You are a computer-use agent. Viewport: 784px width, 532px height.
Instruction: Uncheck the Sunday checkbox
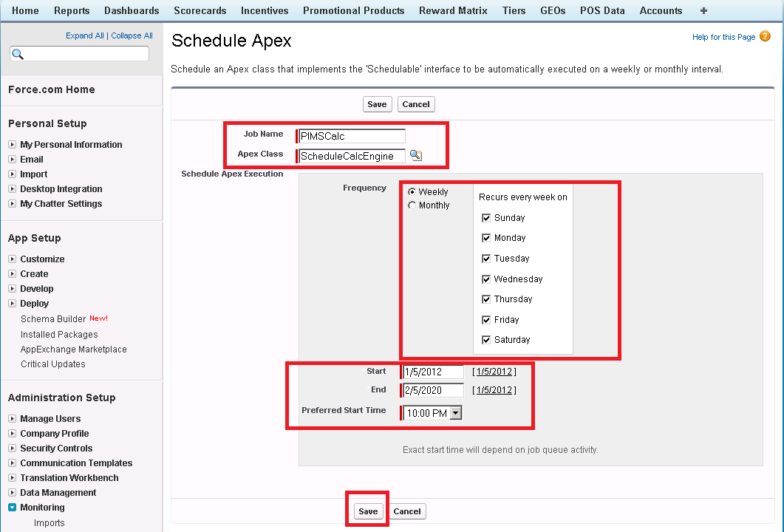tap(486, 218)
